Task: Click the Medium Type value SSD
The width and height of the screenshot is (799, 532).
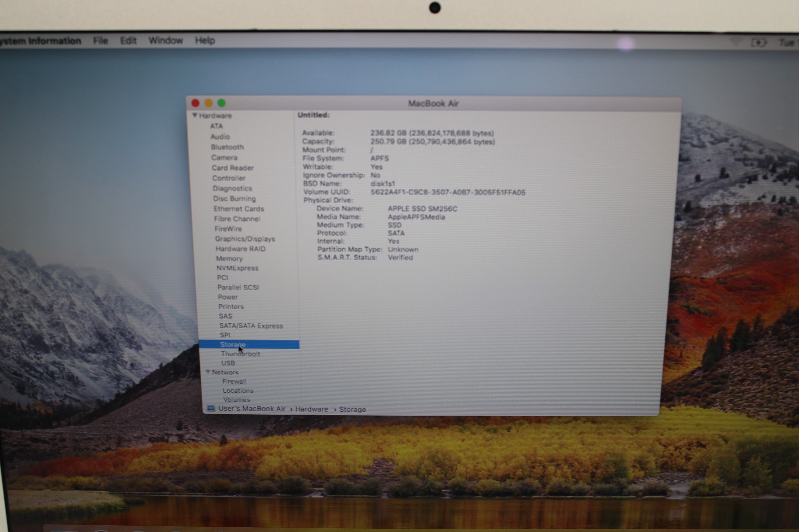Action: click(x=395, y=225)
